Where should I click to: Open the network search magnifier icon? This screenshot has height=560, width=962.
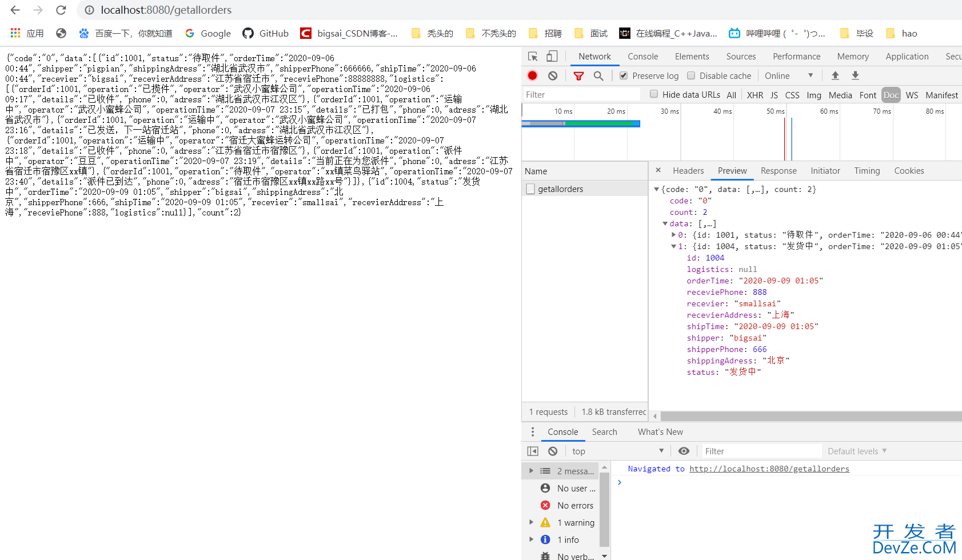pyautogui.click(x=598, y=75)
